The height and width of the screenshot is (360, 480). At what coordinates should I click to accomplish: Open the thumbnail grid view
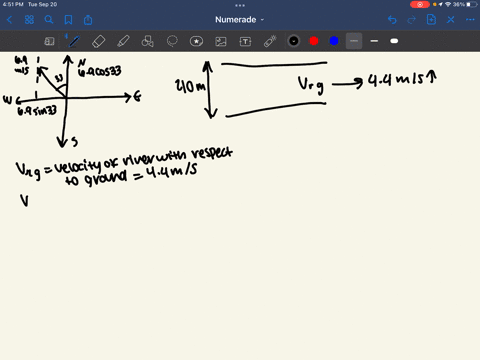coord(29,20)
